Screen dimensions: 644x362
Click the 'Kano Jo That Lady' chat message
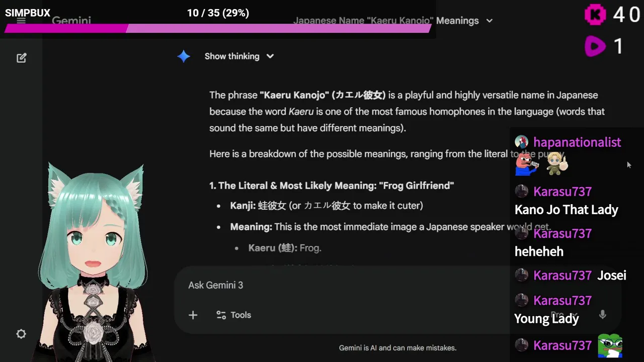566,210
